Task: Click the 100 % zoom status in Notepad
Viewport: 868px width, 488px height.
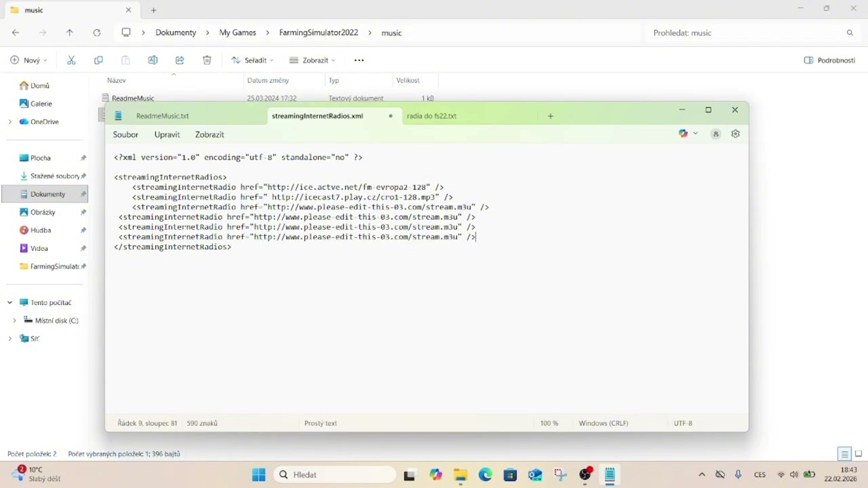Action: tap(549, 423)
